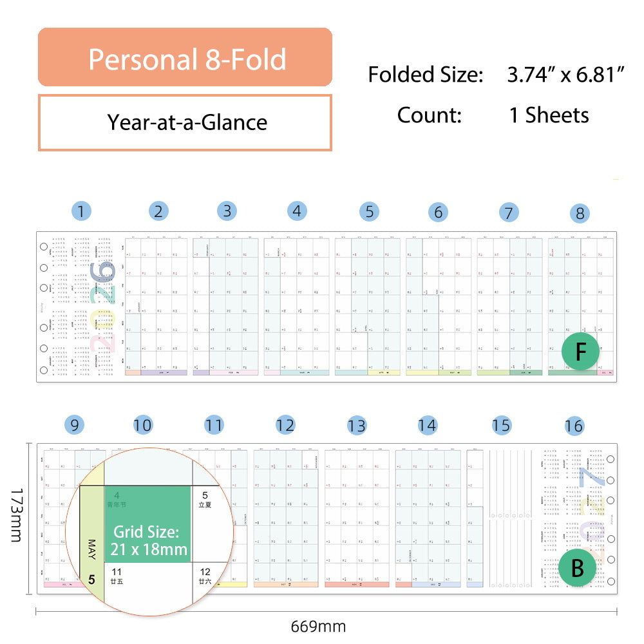The height and width of the screenshot is (644, 644).
Task: Select the panel number 2 marker
Action: pos(158,211)
